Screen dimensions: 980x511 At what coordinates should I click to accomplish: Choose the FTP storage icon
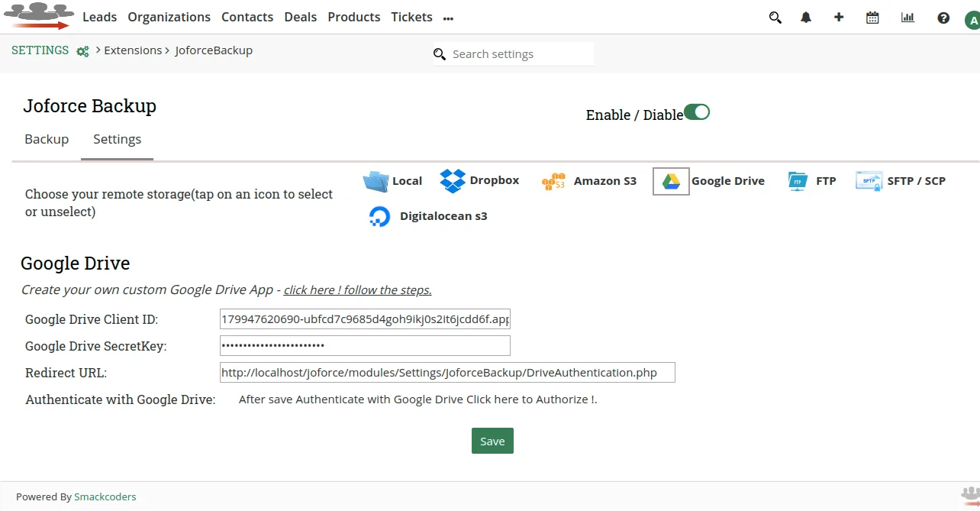coord(797,181)
